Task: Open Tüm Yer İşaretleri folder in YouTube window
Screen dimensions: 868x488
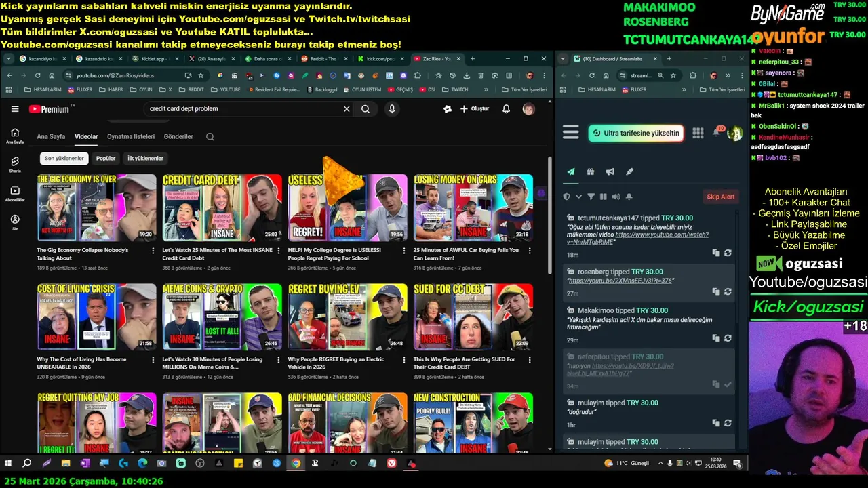Action: pyautogui.click(x=524, y=89)
